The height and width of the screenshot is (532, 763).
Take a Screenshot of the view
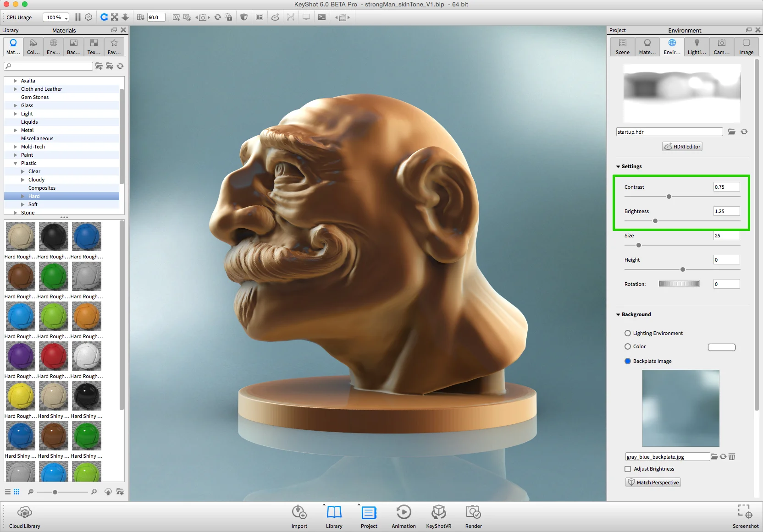point(746,517)
